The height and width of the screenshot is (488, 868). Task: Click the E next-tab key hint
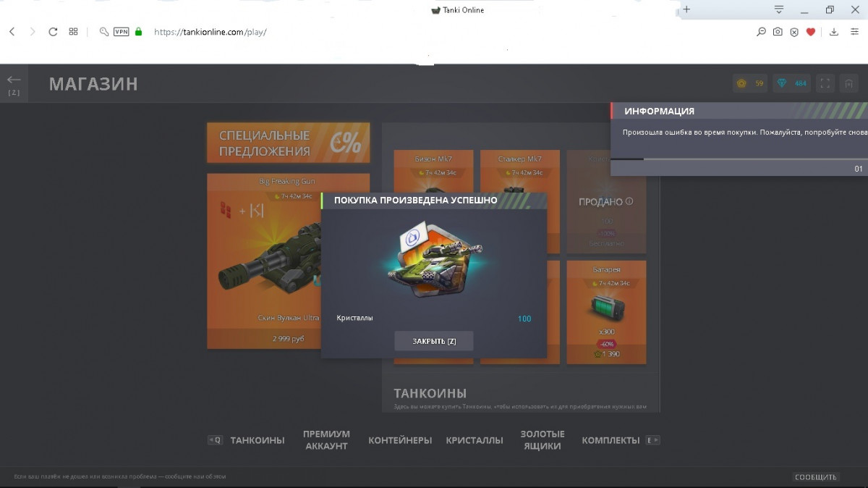click(652, 440)
